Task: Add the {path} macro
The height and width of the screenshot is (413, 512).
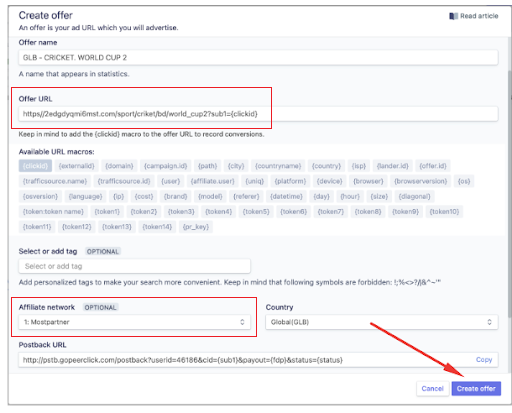Action: [x=208, y=166]
